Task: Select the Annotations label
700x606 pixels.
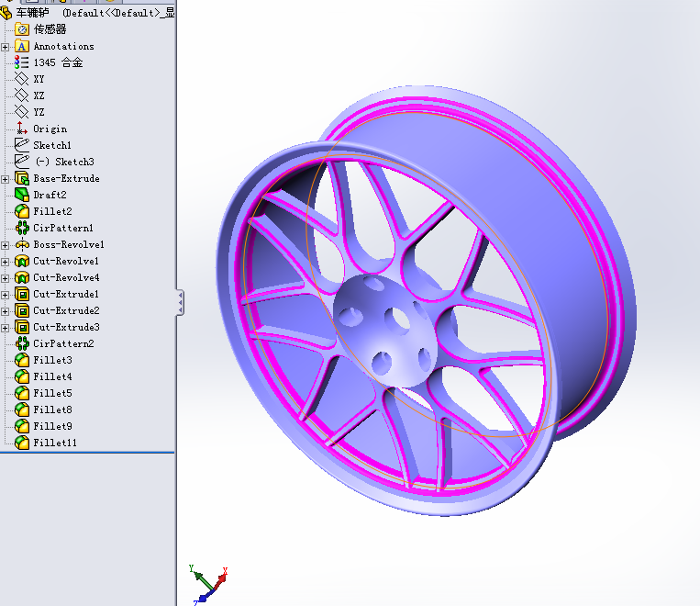Action: (64, 47)
